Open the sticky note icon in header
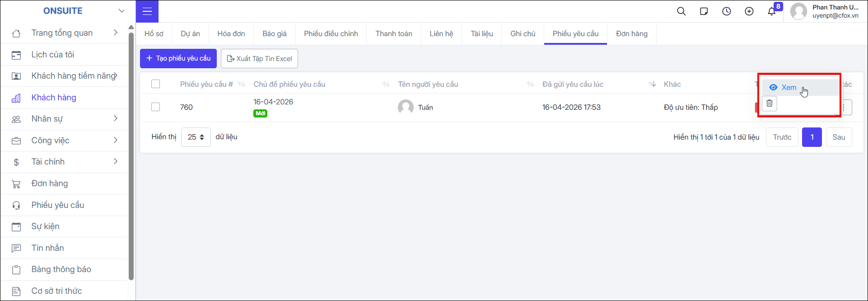This screenshot has width=868, height=301. point(704,11)
